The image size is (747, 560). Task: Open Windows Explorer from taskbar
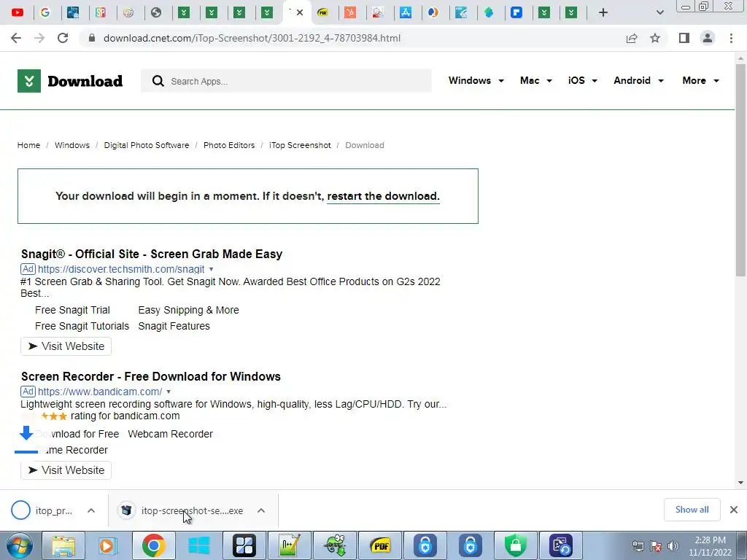[x=63, y=545]
